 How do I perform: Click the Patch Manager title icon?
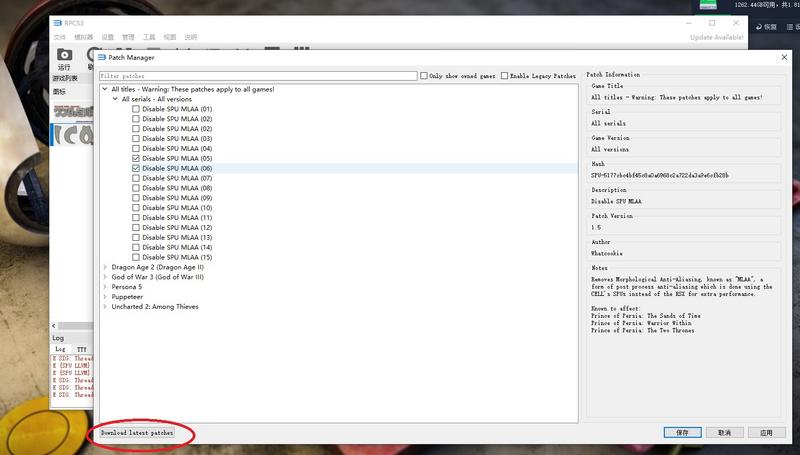pyautogui.click(x=102, y=57)
